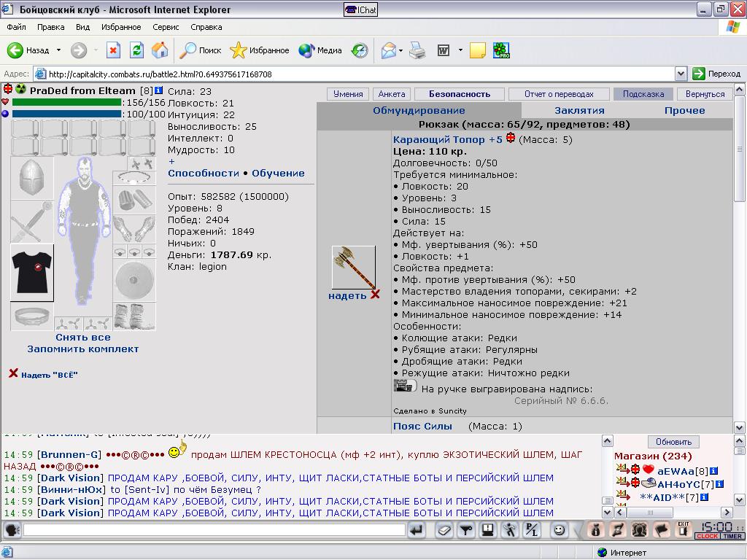Open Отчет о переводах
The height and width of the screenshot is (560, 747).
(559, 94)
